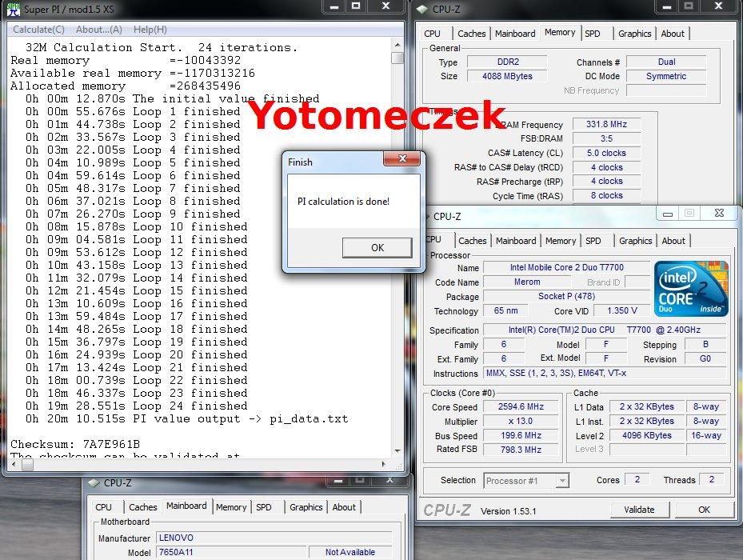Click the 2594.6 MHz Core Speed value
The height and width of the screenshot is (560, 743).
click(x=521, y=407)
